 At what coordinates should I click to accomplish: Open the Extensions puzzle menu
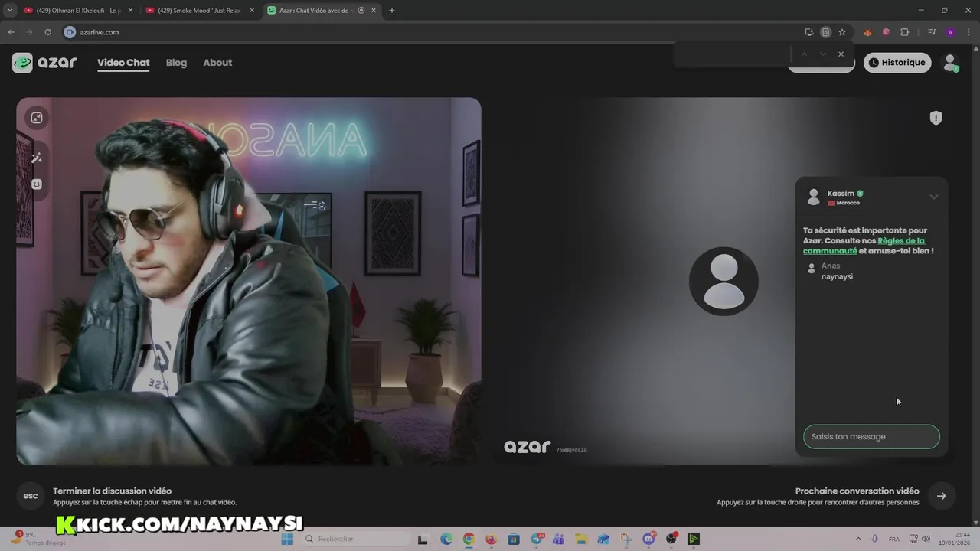click(905, 32)
